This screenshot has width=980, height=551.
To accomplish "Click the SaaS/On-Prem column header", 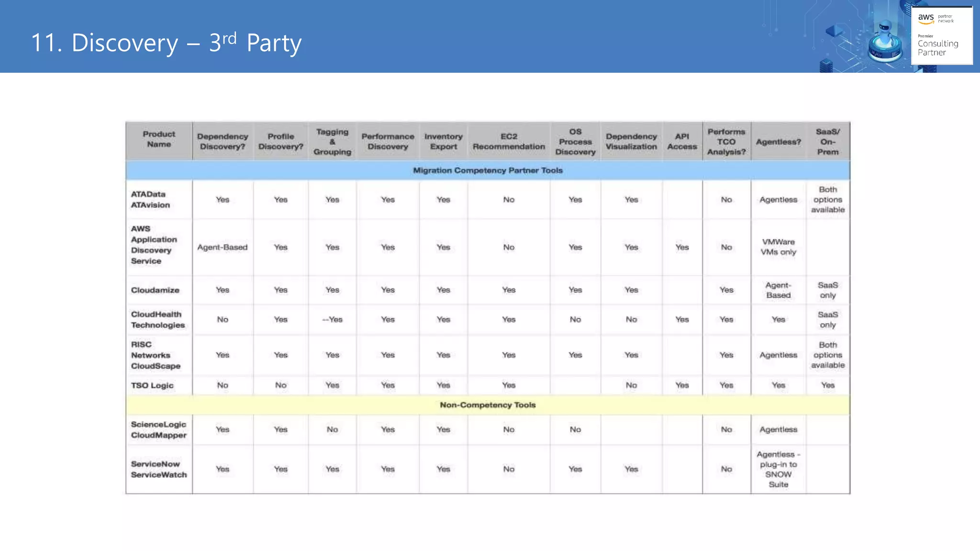I will point(827,142).
